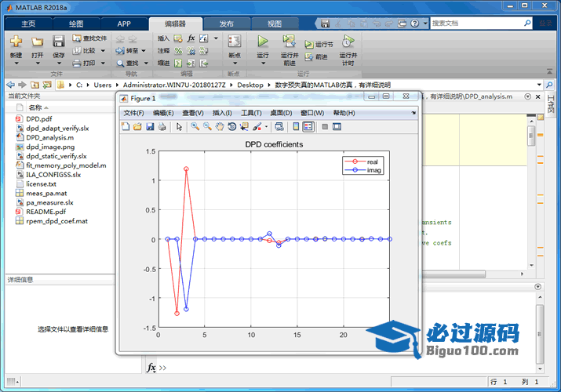The image size is (561, 392).
Task: Select the Zoom In tool in Figure toolbar
Action: 194,126
